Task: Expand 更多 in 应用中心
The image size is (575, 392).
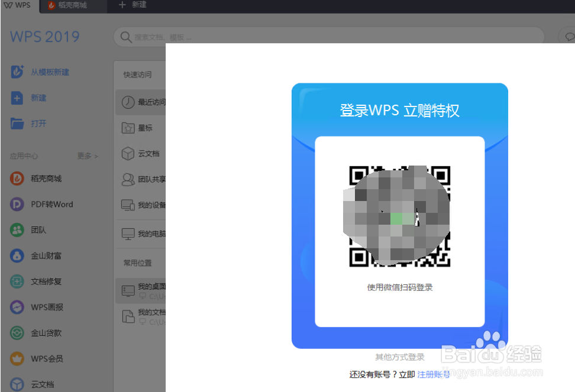Action: click(88, 156)
